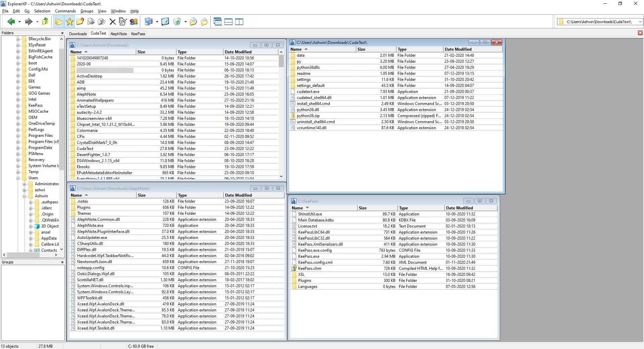The width and height of the screenshot is (644, 349).
Task: Collapse the Ashwin tree node
Action: point(24,196)
